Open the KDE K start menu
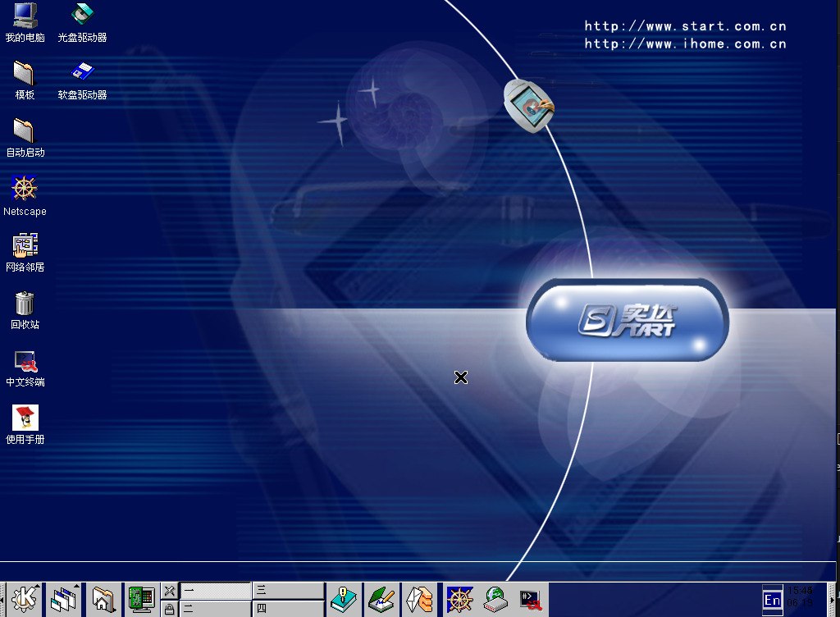 click(x=25, y=599)
